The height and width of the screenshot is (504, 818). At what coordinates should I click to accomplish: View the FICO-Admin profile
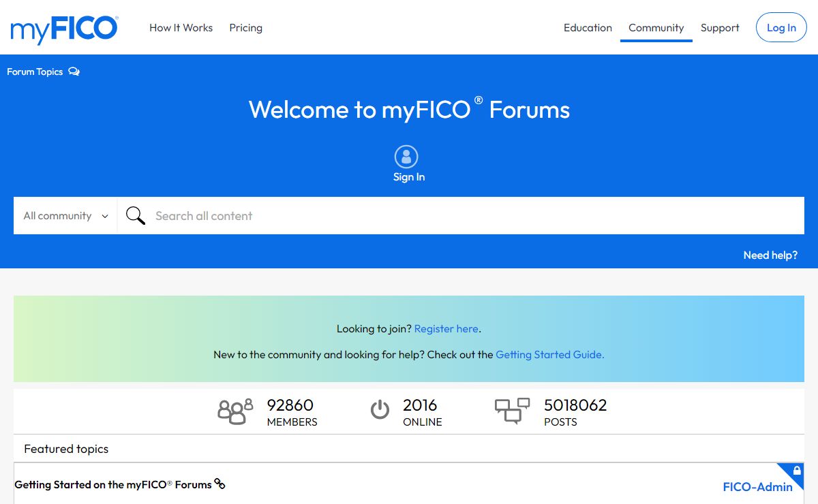757,487
